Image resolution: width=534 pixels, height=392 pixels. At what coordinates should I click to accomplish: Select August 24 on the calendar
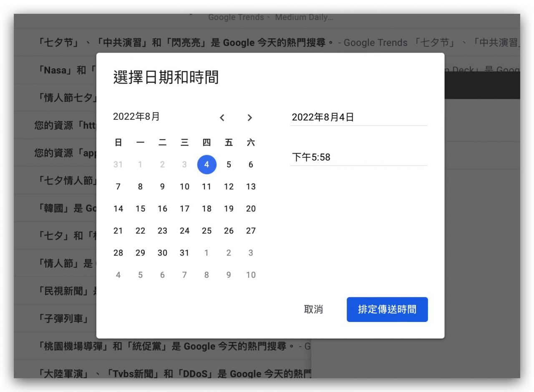point(184,231)
